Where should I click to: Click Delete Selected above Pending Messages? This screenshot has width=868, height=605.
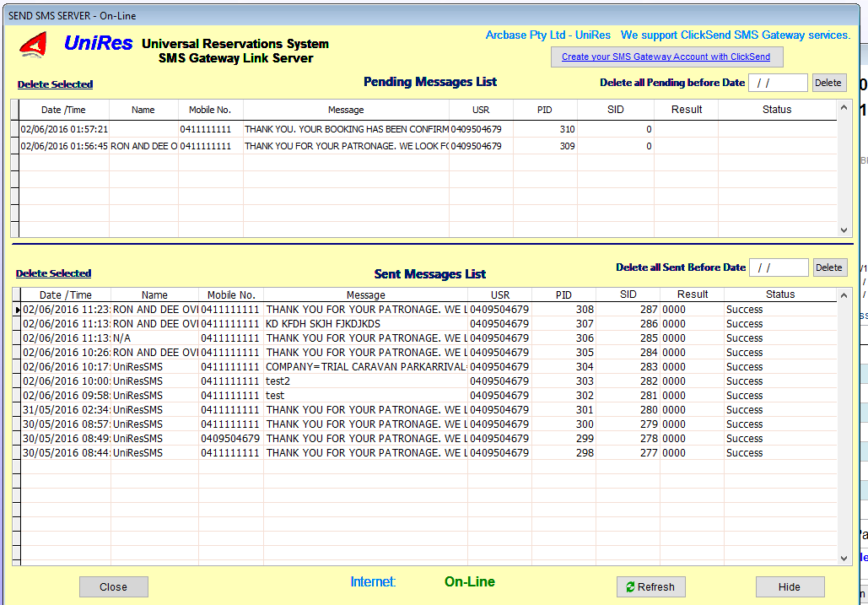(x=55, y=84)
